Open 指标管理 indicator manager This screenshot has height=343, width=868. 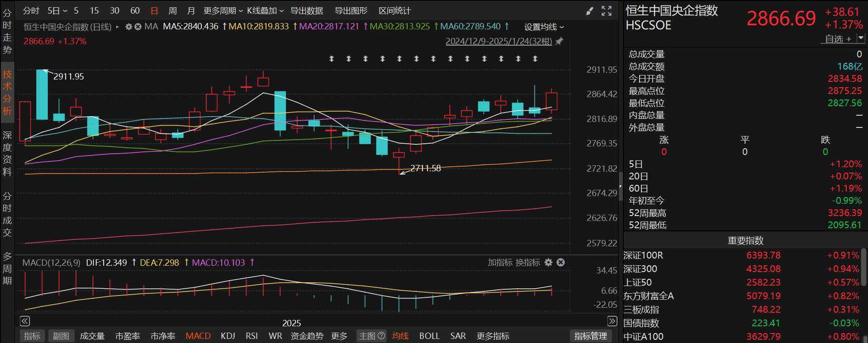pyautogui.click(x=591, y=336)
